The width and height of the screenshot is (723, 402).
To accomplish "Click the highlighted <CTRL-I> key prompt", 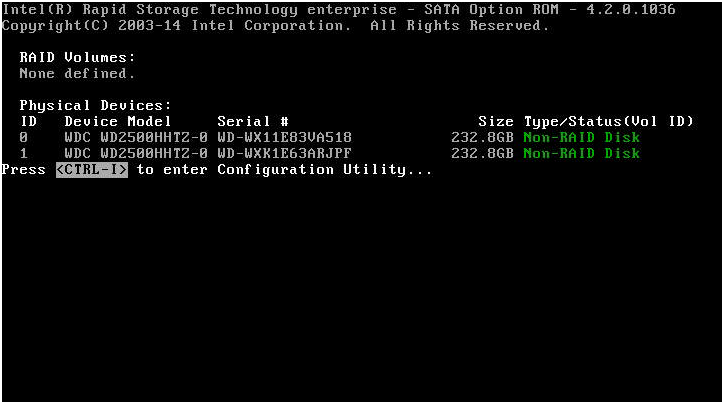I will click(92, 170).
